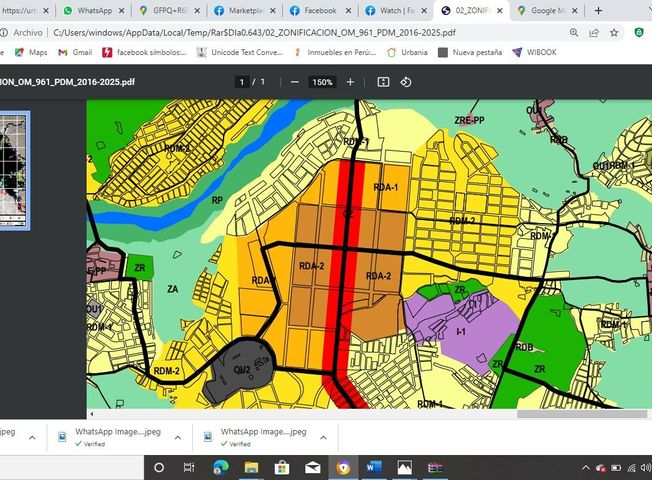
Task: Open the WIBOOK bookmark
Action: click(534, 52)
